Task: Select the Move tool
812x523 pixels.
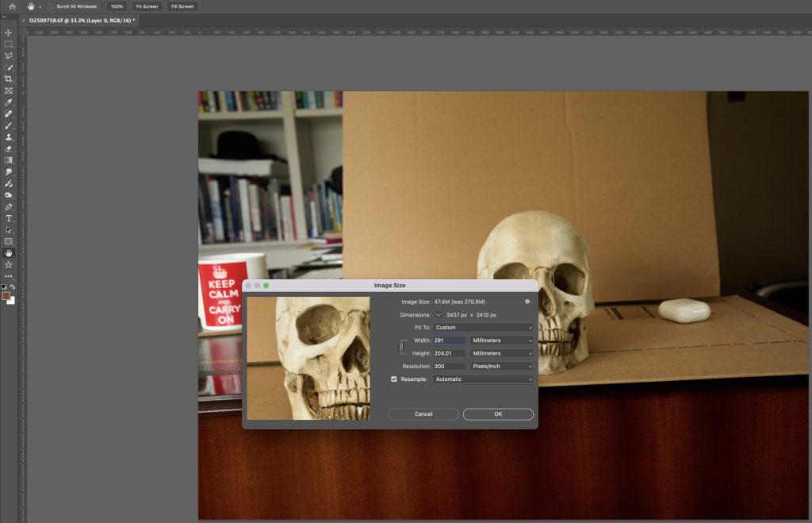Action: click(9, 33)
